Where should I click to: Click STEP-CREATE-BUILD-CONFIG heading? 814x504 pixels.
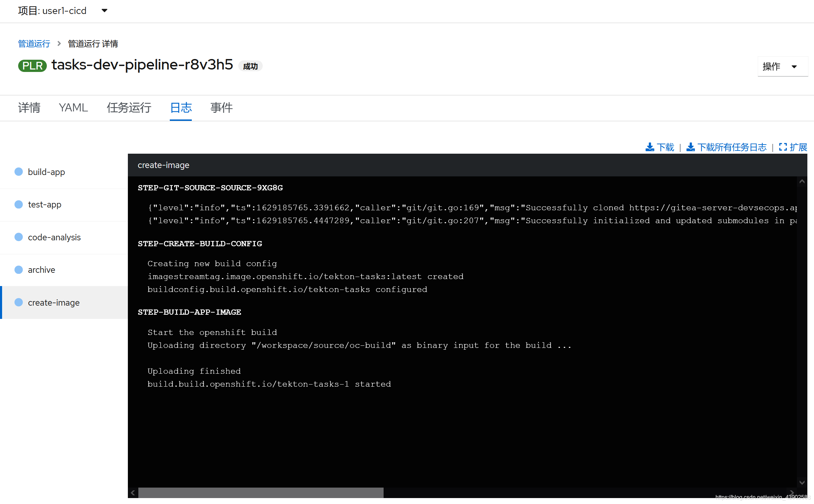200,244
